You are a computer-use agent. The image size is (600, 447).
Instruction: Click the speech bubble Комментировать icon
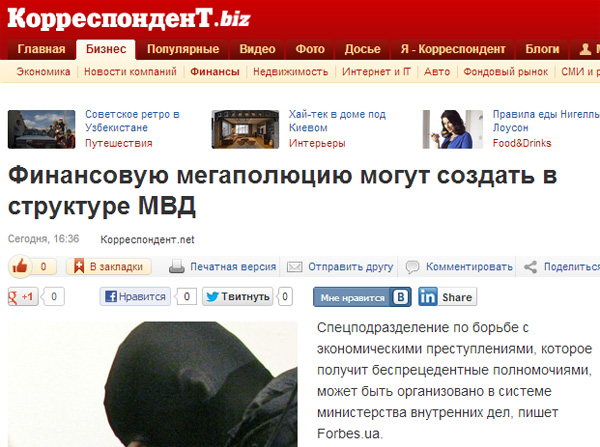[412, 267]
